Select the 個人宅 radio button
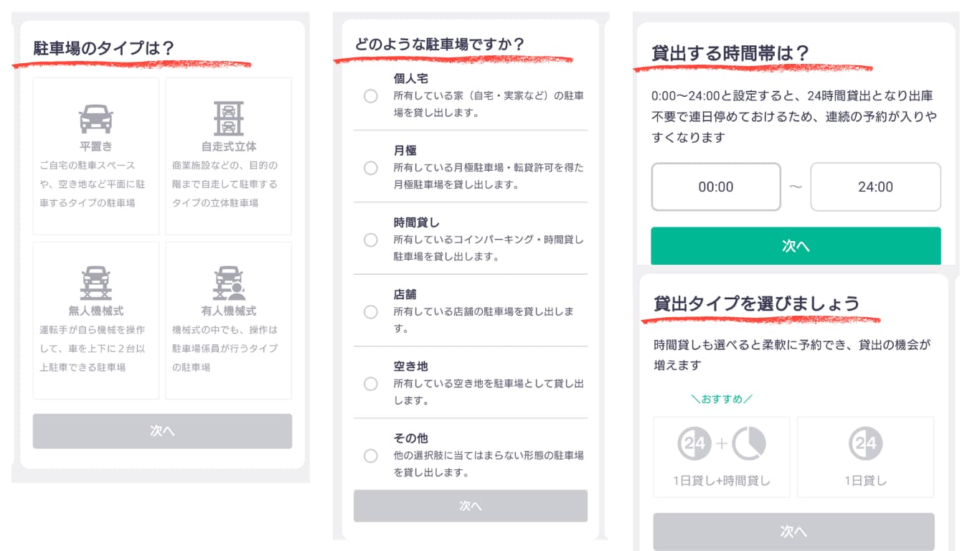This screenshot has width=980, height=551. (x=371, y=96)
